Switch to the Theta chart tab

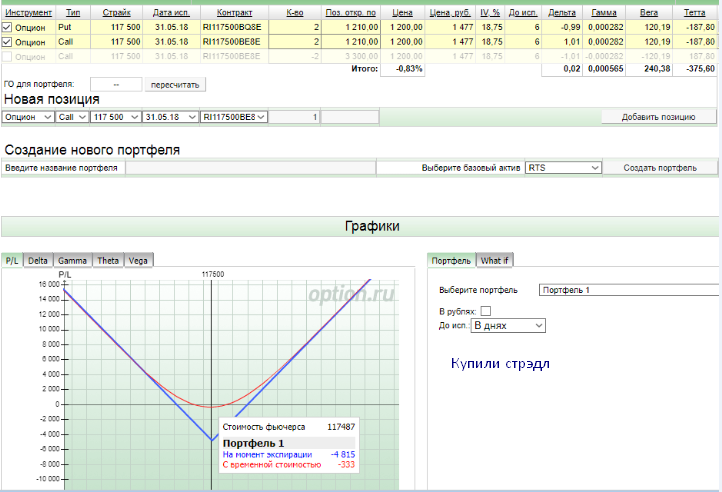108,260
